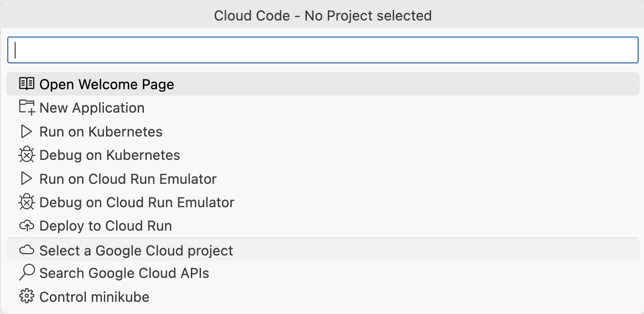
Task: Click the bug icon beside Debug on Cloud Run Emulator
Action: (27, 202)
